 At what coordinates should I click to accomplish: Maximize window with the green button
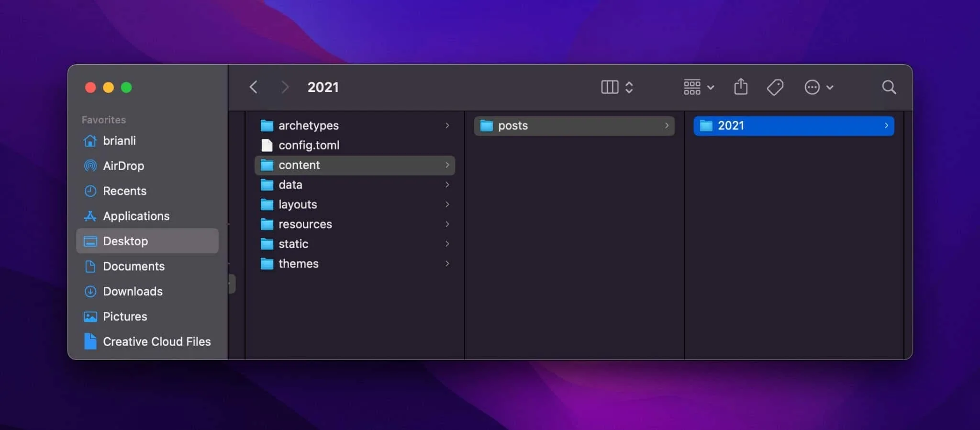[x=126, y=88]
